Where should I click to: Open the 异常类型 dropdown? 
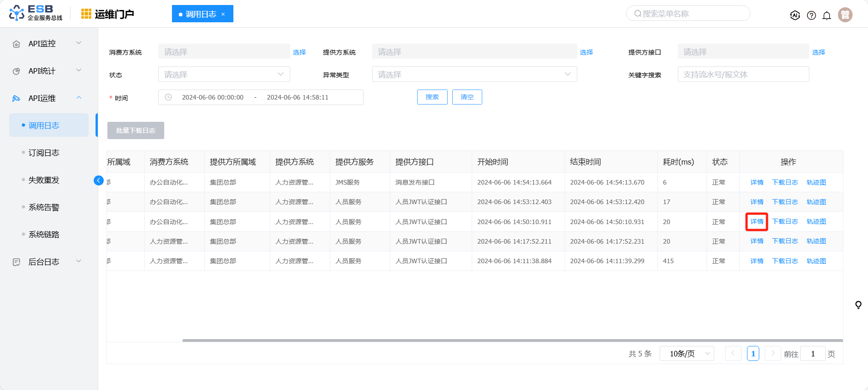pyautogui.click(x=474, y=75)
